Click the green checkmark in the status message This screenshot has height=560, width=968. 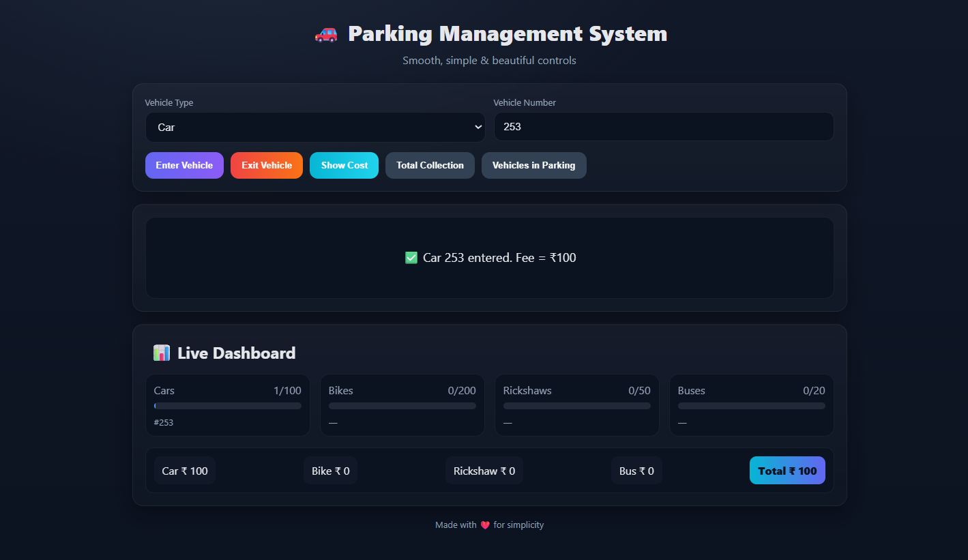point(411,258)
